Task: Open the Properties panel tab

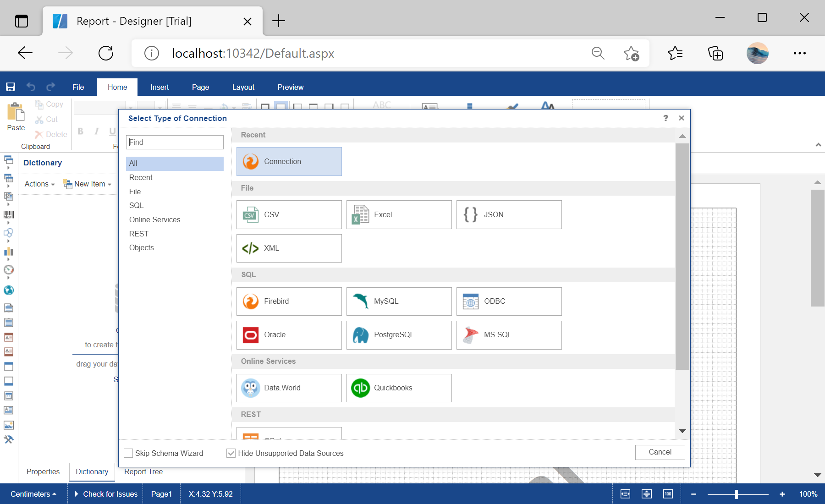Action: point(43,471)
